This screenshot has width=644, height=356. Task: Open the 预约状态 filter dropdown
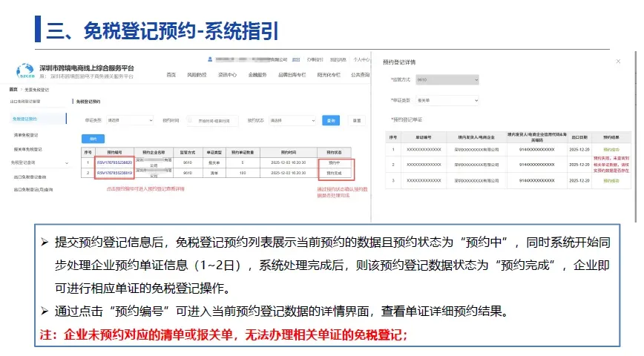pyautogui.click(x=292, y=120)
